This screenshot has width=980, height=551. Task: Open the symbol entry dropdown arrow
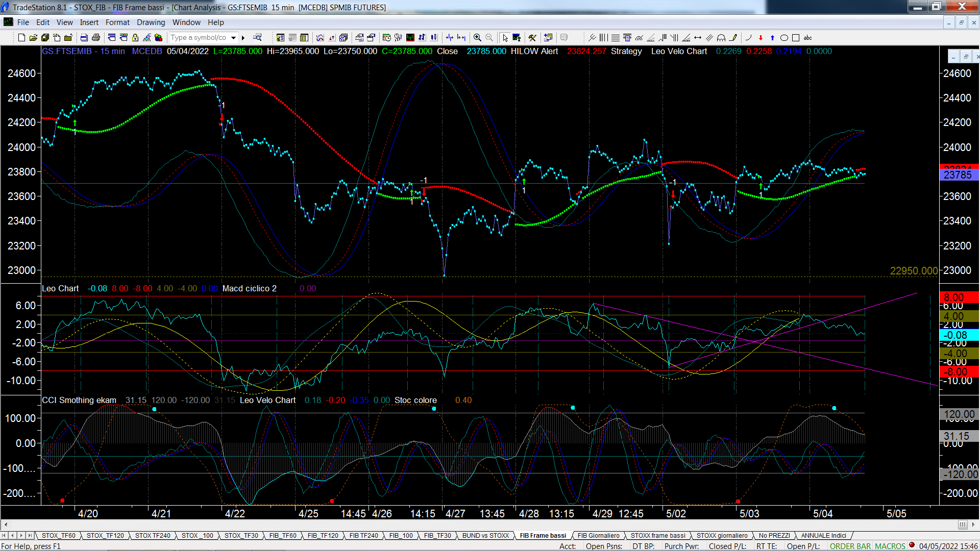(x=234, y=38)
